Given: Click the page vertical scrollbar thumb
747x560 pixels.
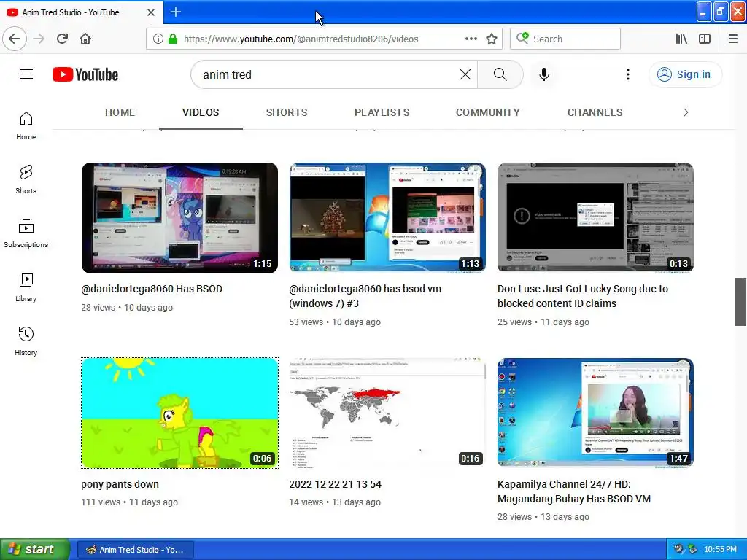Looking at the screenshot, I should (740, 302).
